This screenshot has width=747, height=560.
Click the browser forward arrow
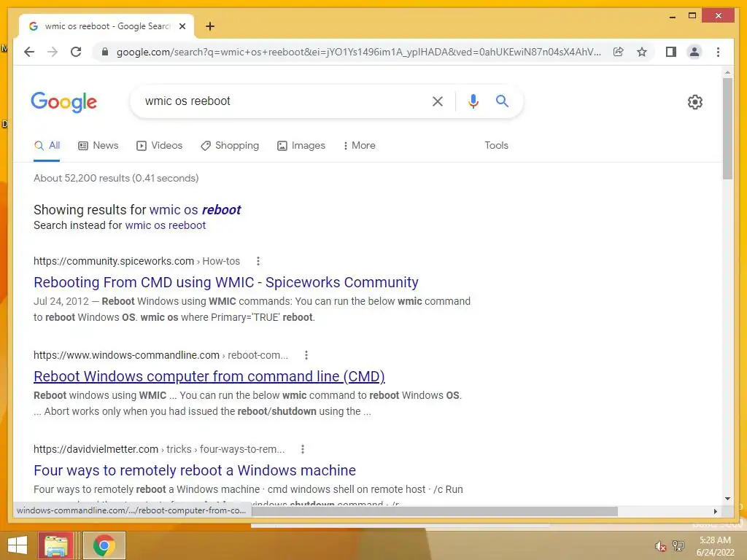coord(53,52)
